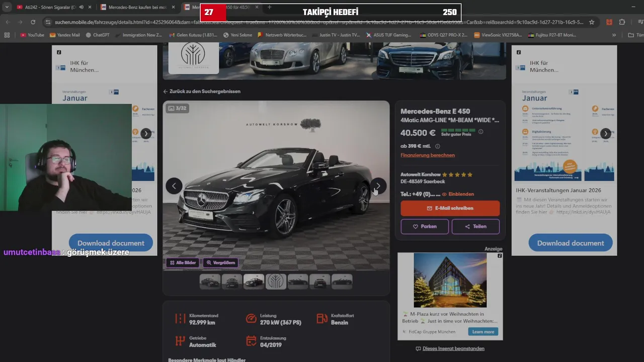The width and height of the screenshot is (644, 362).
Task: Open site information icon in address bar
Action: (48, 22)
